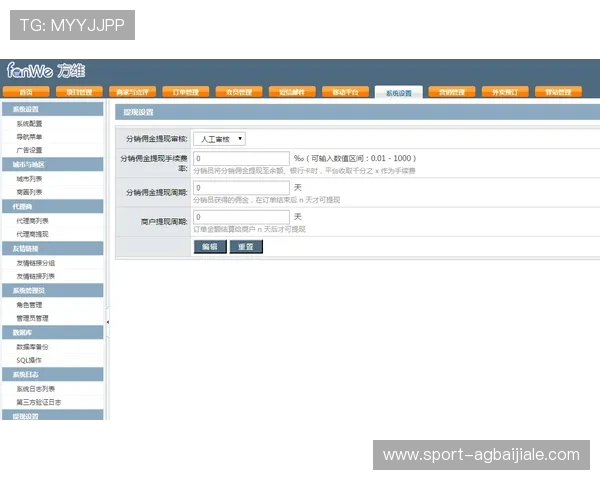Screen dimensions: 600x480
Task: Open the 人工审核 withdrawal review dropdown
Action: pyautogui.click(x=219, y=139)
